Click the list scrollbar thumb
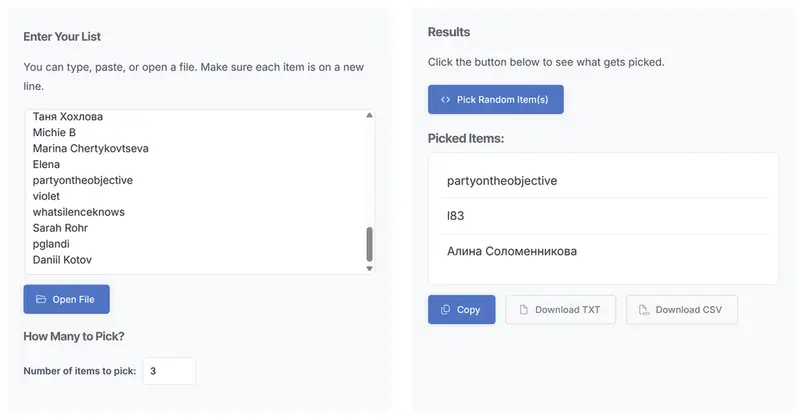The width and height of the screenshot is (800, 417). click(369, 243)
